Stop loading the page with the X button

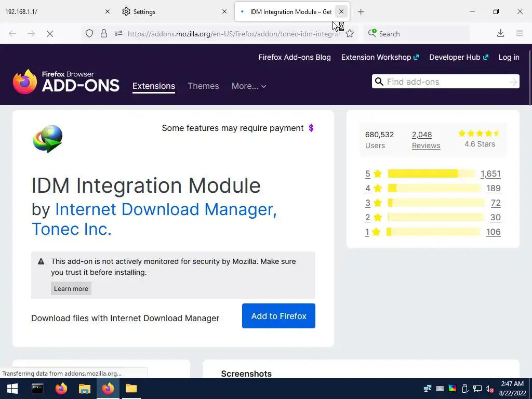(50, 34)
